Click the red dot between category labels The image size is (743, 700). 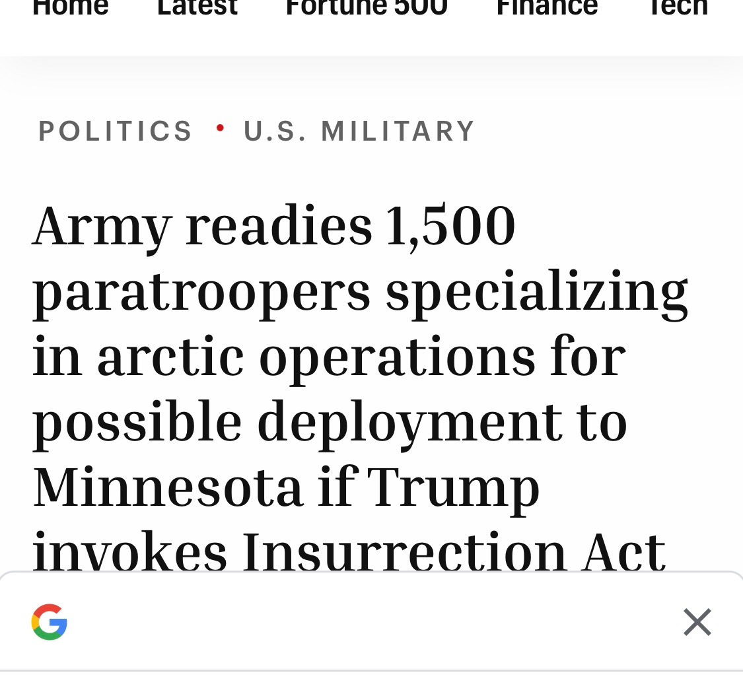(220, 127)
